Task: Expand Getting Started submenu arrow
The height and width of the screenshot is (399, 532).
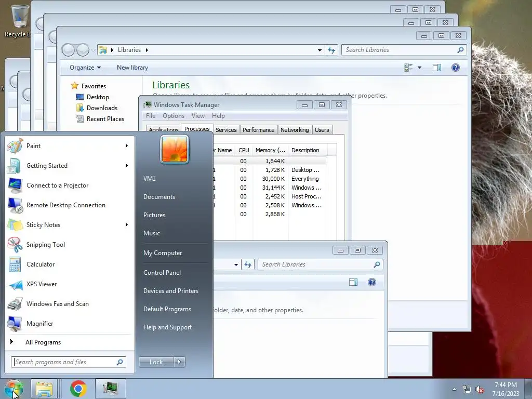Action: (x=127, y=166)
